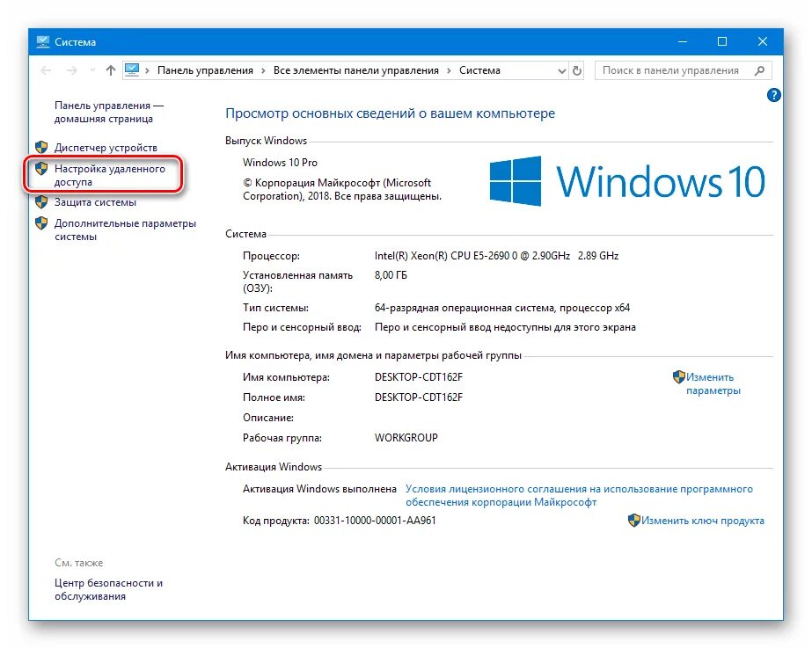This screenshot has height=649, width=812.
Task: Select the Система breadcrumb item
Action: tap(479, 70)
